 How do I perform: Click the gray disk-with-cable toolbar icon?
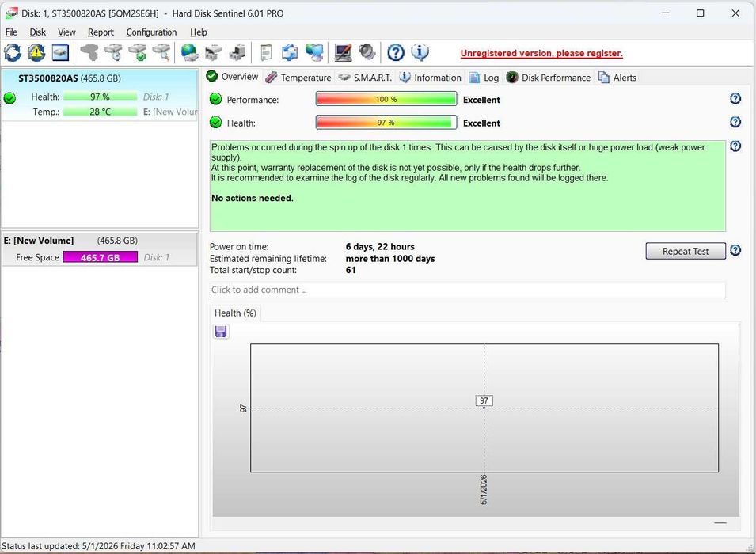coord(89,52)
